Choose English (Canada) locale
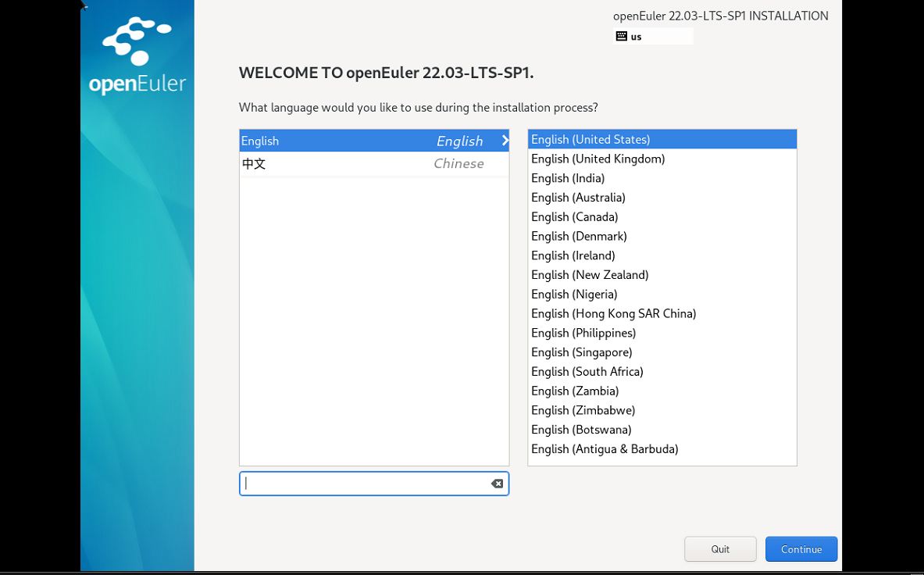924x575 pixels. [x=662, y=217]
